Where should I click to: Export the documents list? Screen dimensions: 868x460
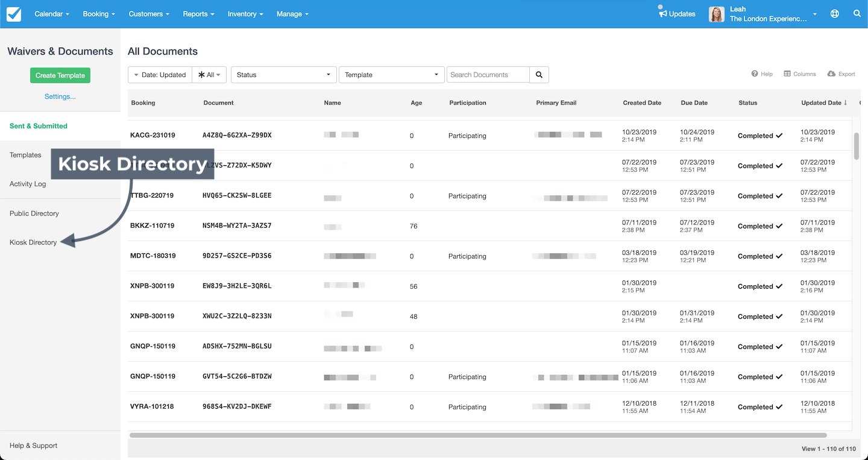(x=841, y=74)
